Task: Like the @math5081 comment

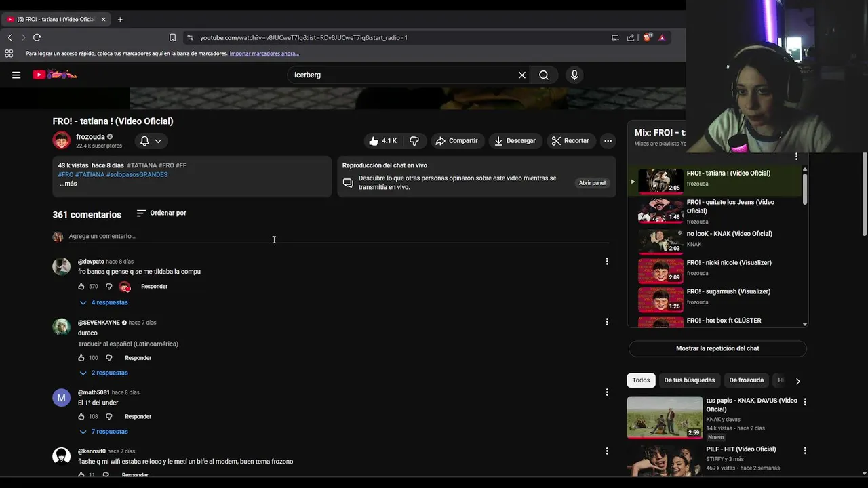Action: click(x=81, y=417)
